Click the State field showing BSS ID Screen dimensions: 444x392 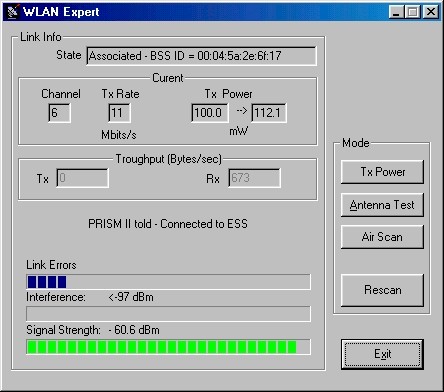pos(201,56)
